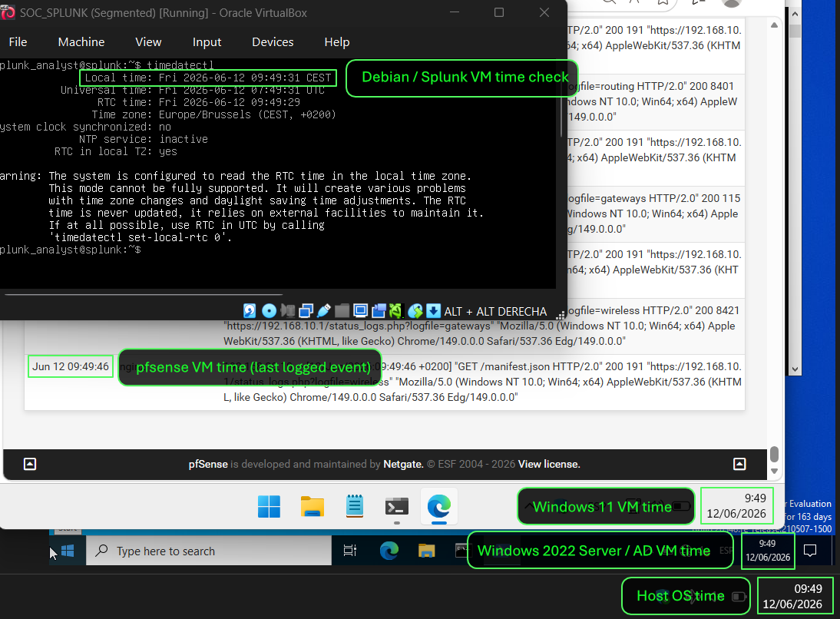Click the hard disk activity status icon

coord(250,311)
